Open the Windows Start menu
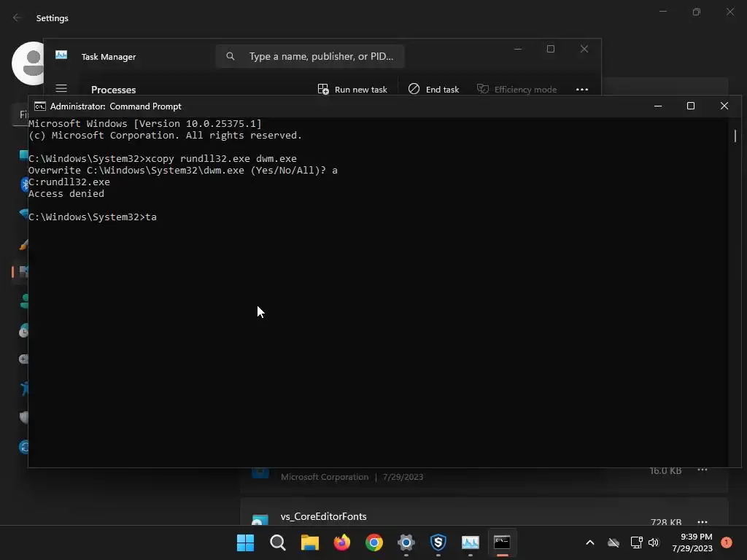This screenshot has height=560, width=747. coord(245,542)
